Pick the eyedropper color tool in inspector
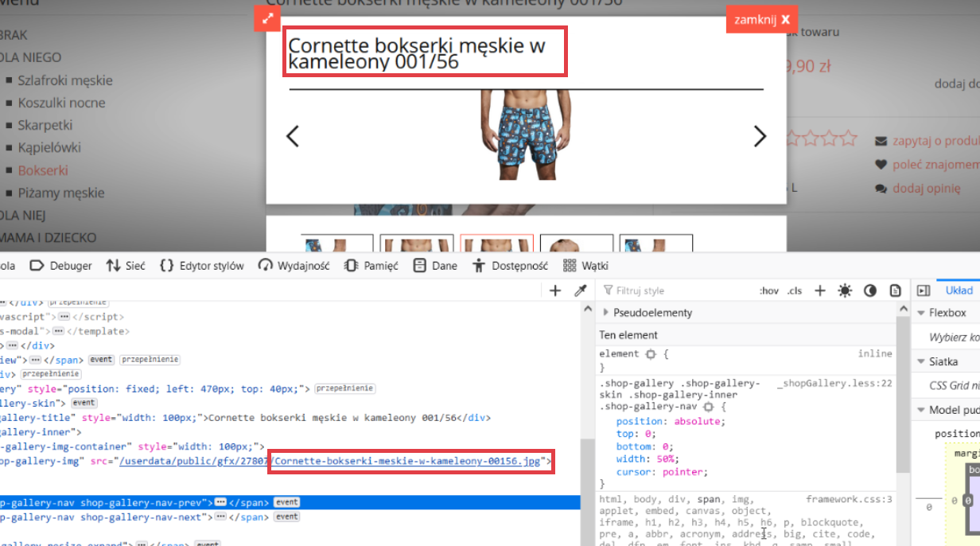This screenshot has width=980, height=546. point(581,291)
